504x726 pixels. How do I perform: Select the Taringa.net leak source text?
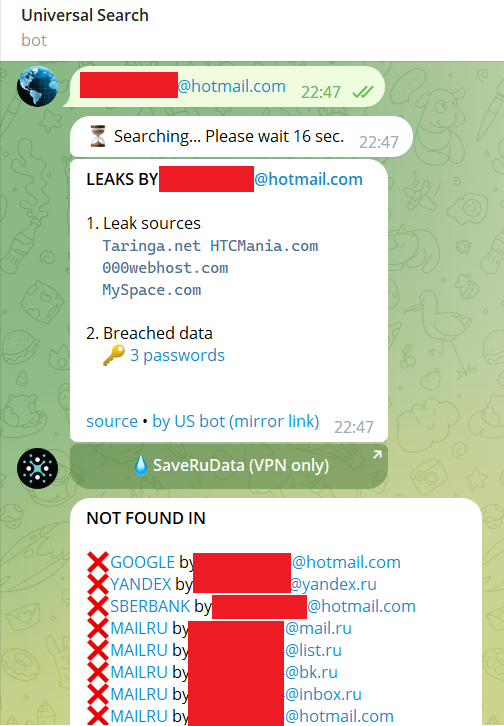click(x=151, y=246)
